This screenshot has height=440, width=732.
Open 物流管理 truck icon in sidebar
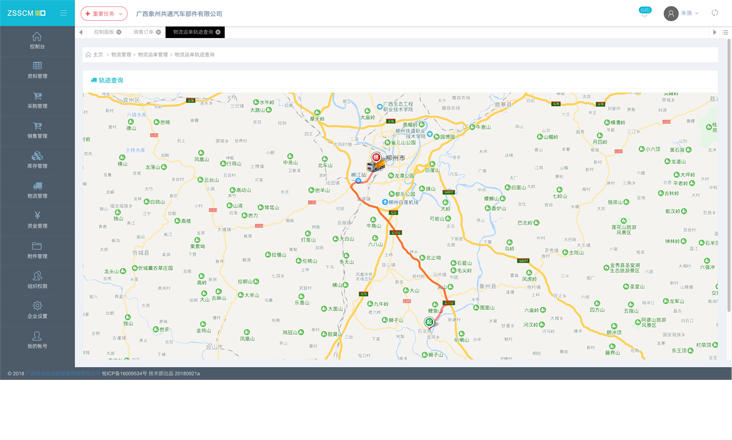[37, 186]
